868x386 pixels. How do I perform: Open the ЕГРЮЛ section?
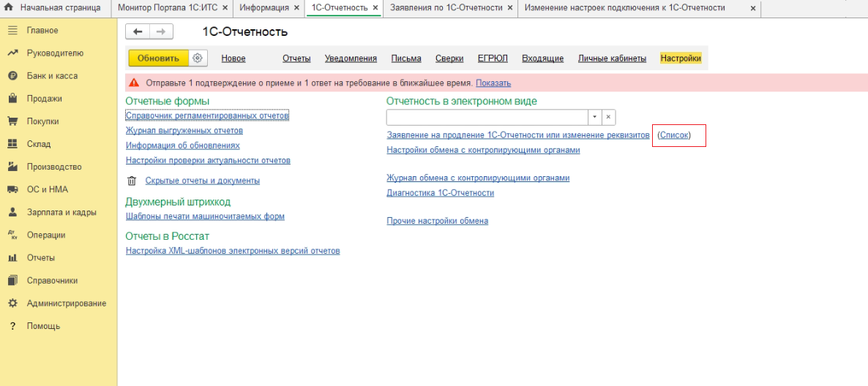tap(493, 58)
